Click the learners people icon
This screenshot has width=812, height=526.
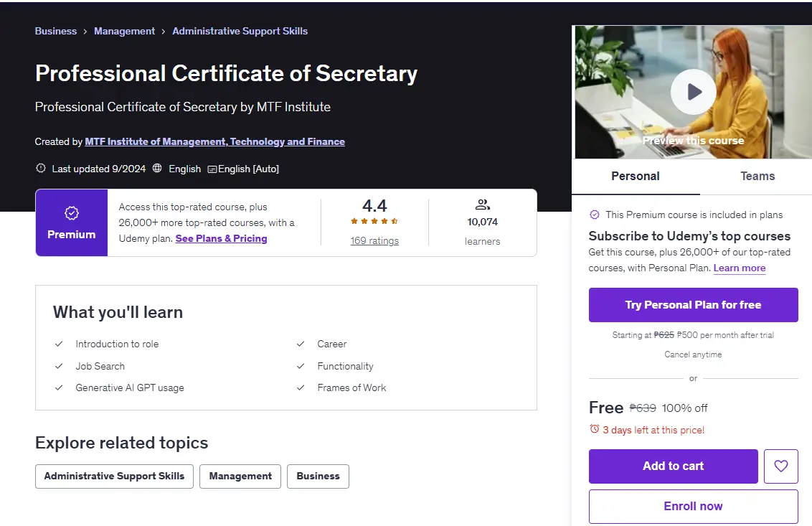coord(482,205)
